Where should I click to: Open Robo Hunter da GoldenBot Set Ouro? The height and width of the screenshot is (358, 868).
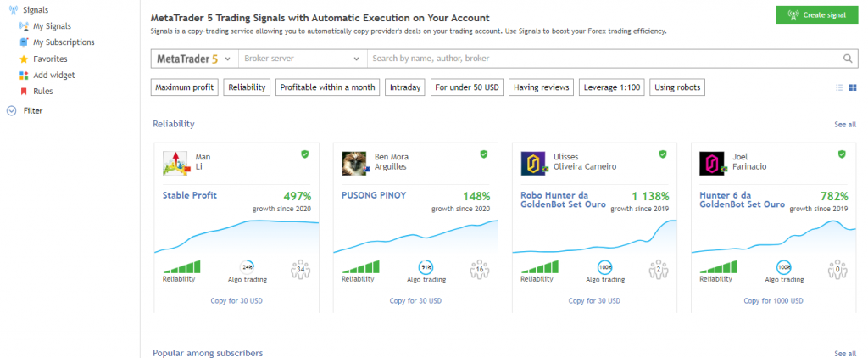563,199
